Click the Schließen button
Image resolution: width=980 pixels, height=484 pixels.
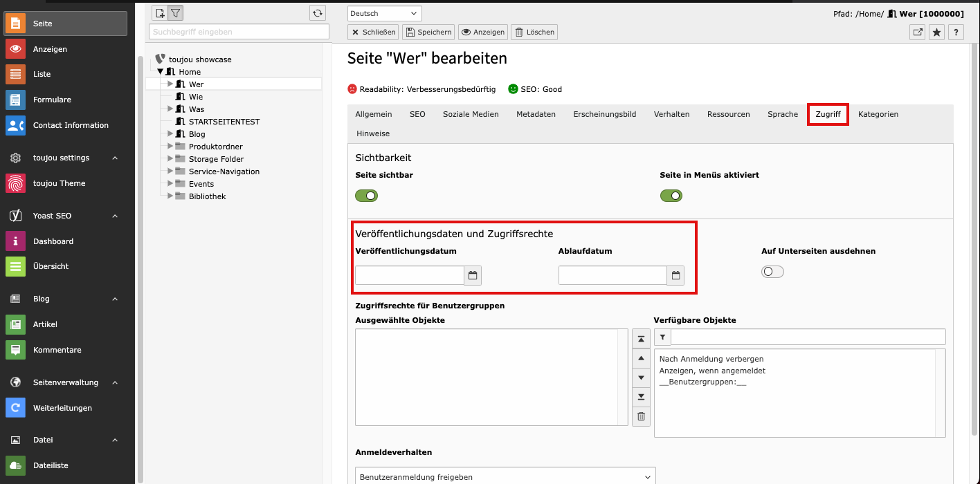[373, 32]
